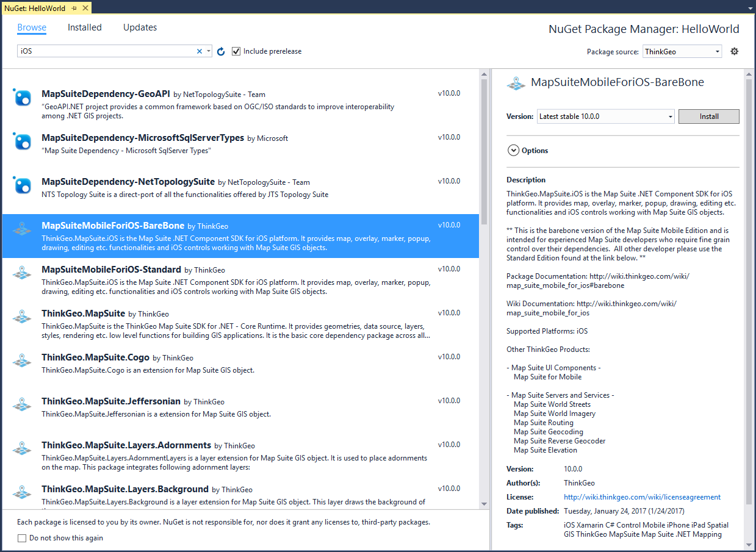Click the ThinkGeo.MapSuite.Layers.Adornments package icon

(23, 449)
